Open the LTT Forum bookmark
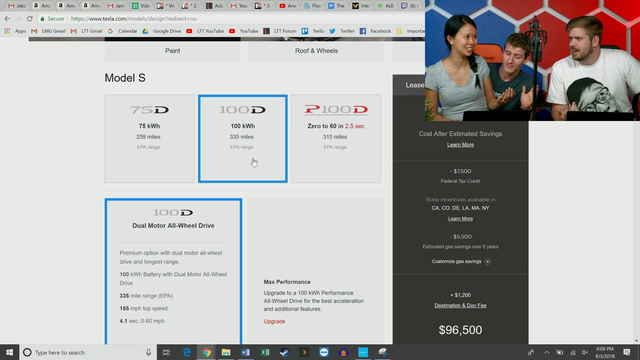This screenshot has height=360, width=640. [280, 31]
